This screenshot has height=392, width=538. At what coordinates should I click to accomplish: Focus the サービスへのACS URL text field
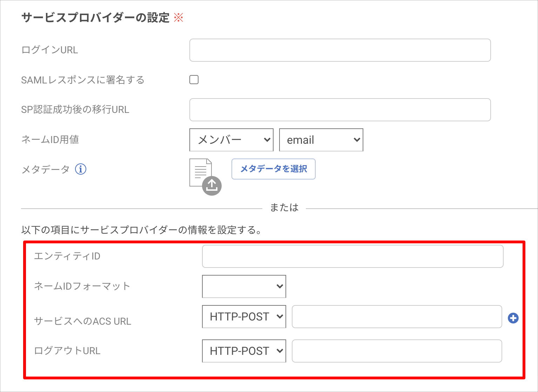397,317
